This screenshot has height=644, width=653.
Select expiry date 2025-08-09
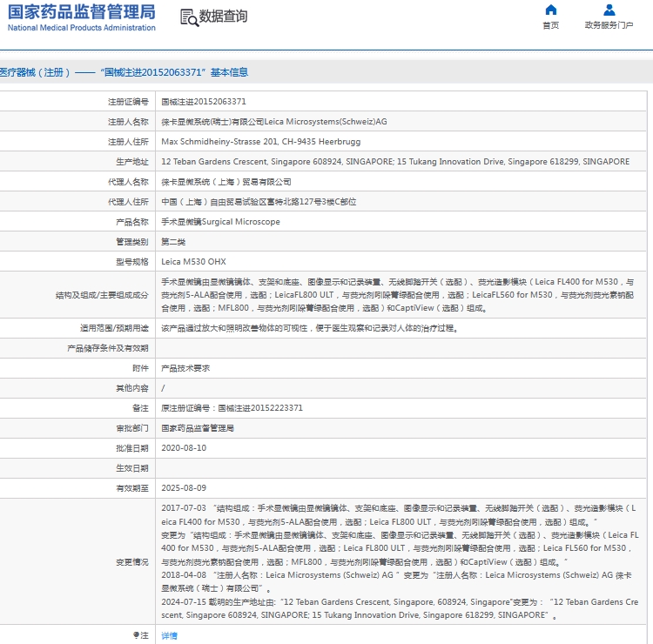click(184, 488)
